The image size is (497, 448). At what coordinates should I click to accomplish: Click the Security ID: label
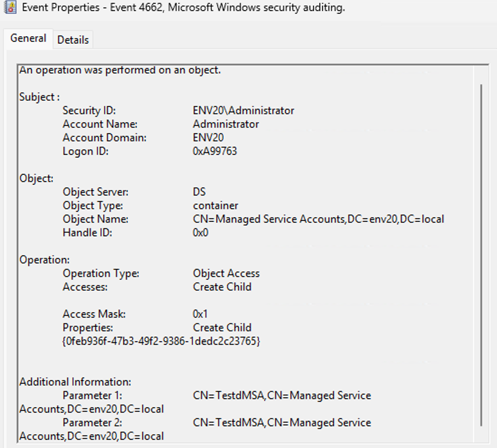[x=89, y=111]
